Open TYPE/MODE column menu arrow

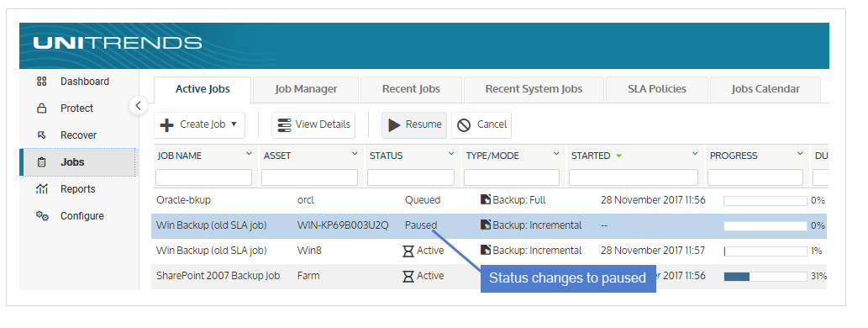(x=555, y=154)
